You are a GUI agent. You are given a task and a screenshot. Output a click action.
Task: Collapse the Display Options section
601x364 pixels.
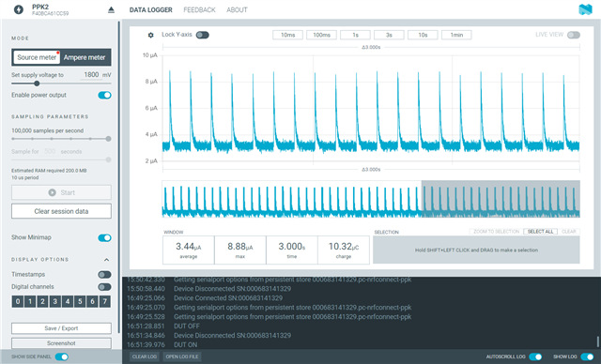(x=106, y=260)
